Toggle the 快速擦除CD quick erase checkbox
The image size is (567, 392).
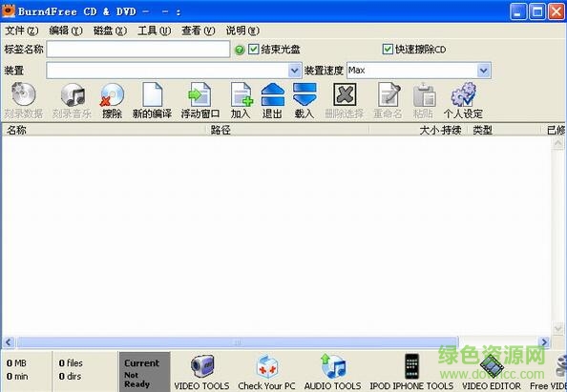[388, 50]
